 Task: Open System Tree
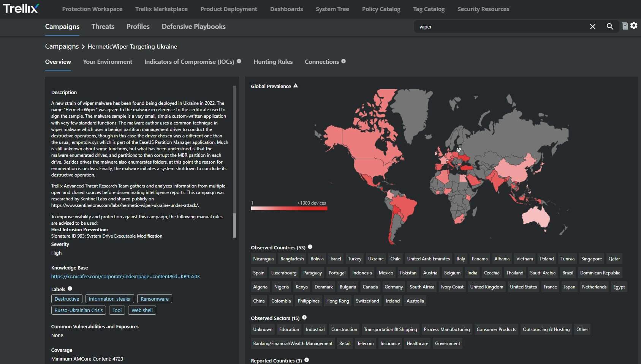[x=332, y=9]
